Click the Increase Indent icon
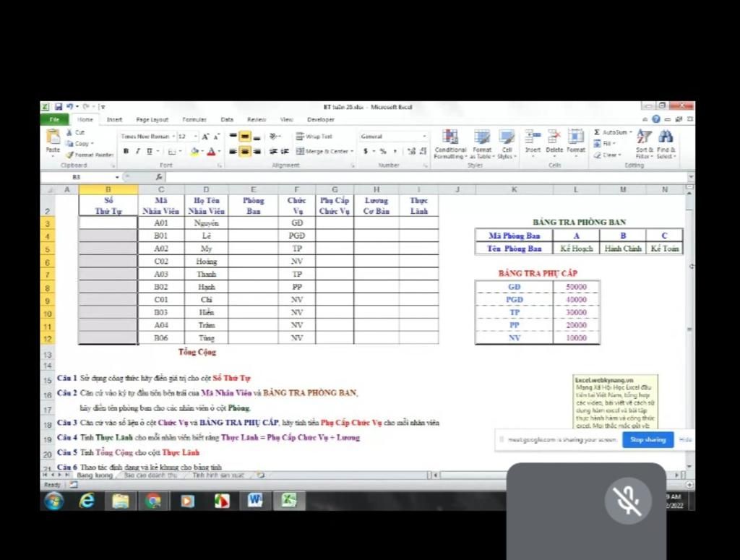This screenshot has height=560, width=740. tap(285, 152)
